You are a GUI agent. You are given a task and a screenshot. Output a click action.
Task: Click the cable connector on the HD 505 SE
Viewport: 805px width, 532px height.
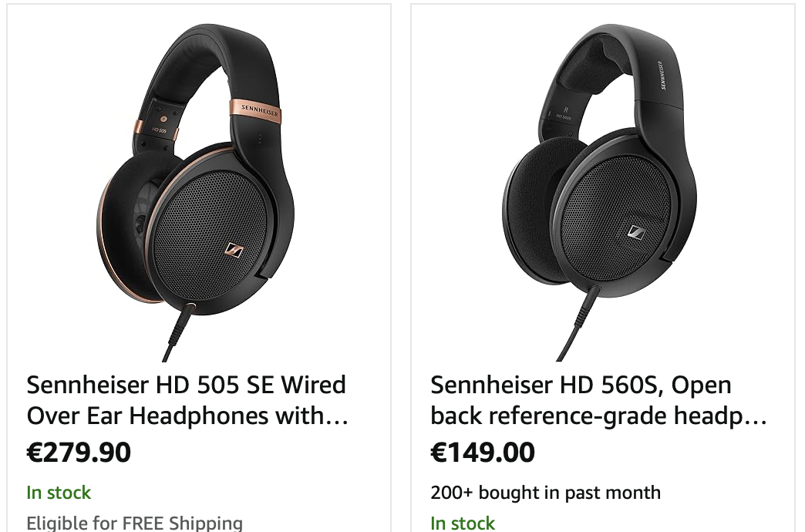[187, 310]
